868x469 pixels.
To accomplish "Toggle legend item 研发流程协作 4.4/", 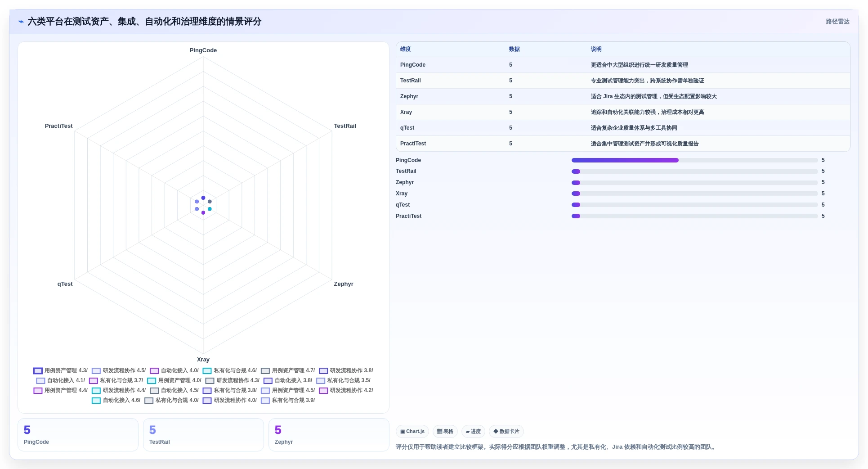I will (119, 391).
